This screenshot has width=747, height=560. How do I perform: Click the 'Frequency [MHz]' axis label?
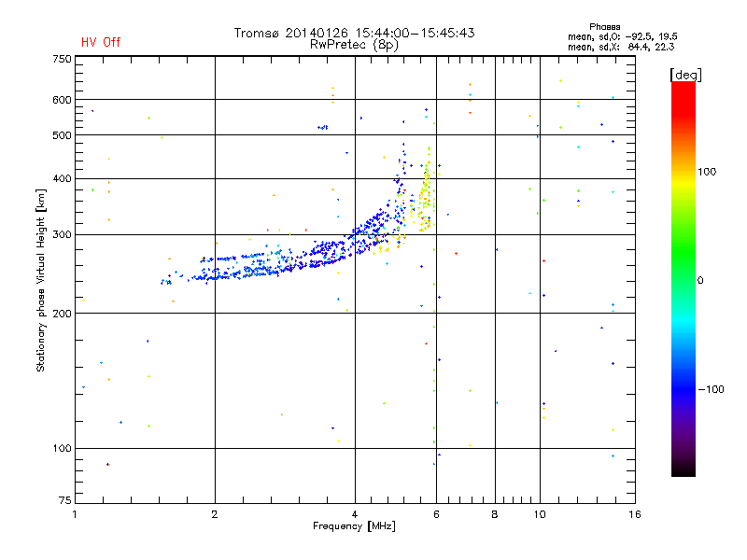pyautogui.click(x=354, y=526)
